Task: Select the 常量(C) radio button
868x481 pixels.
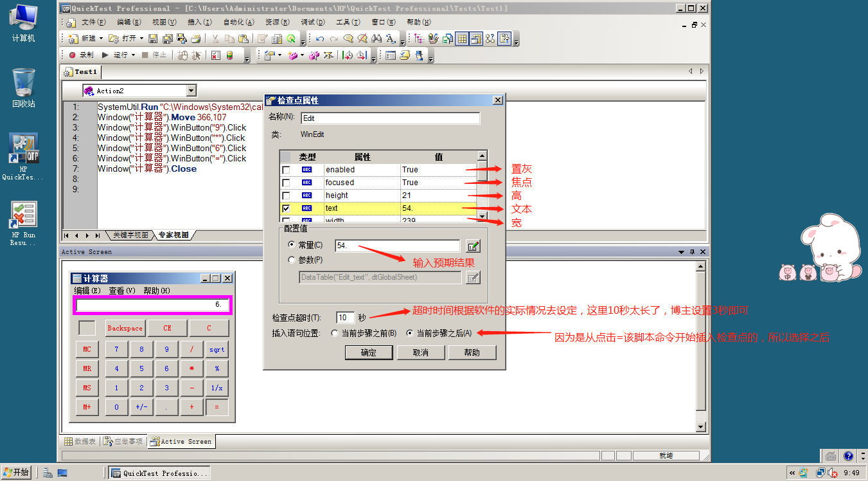Action: click(292, 245)
